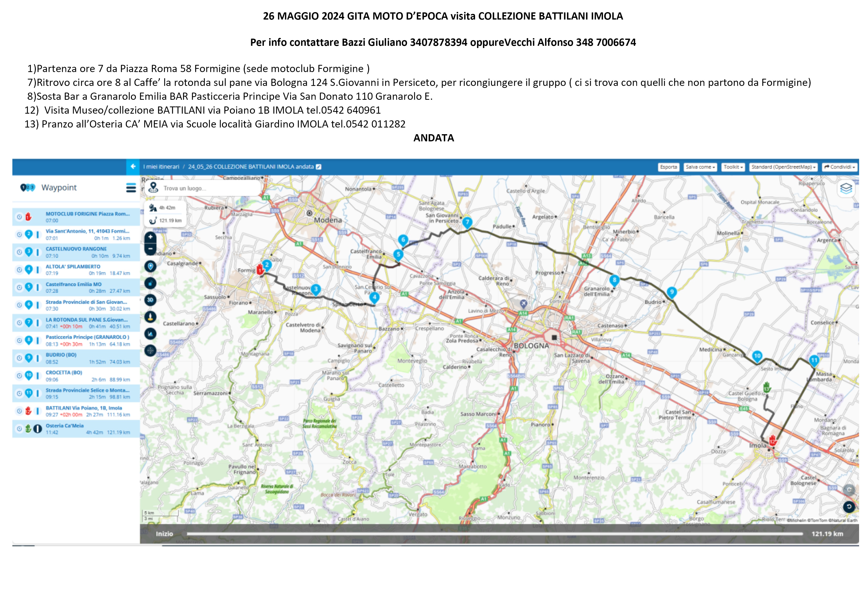This screenshot has height=614, width=868.
Task: Click the 07:28 arrival time at Castelfranco Emilia MO
Action: pos(52,291)
